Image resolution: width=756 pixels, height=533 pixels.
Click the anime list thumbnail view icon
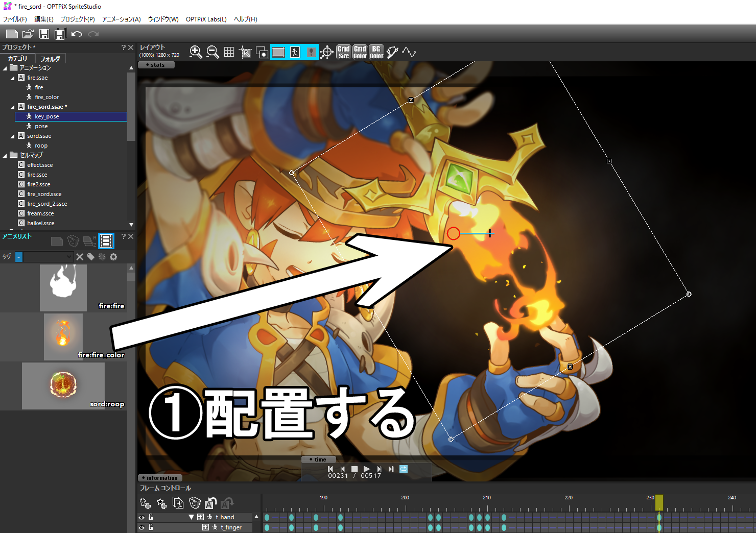click(106, 240)
